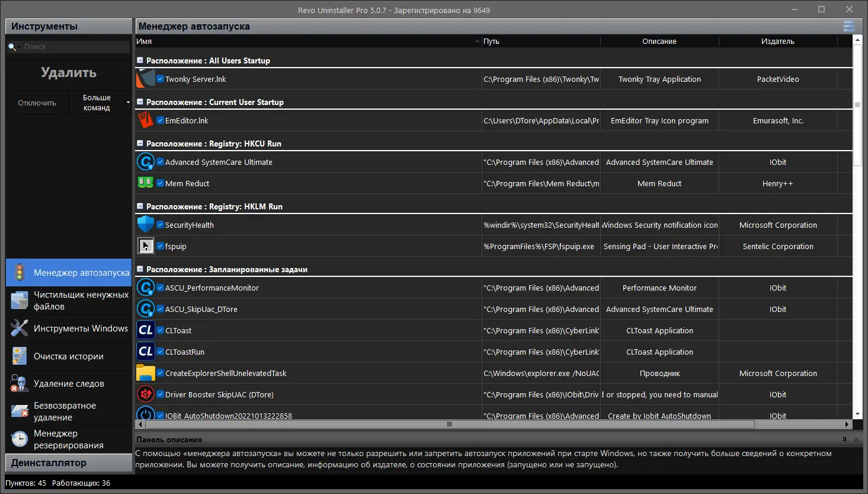Screen dimensions: 868x494
Task: Switch to the Деинсталлятор section
Action: [x=69, y=463]
